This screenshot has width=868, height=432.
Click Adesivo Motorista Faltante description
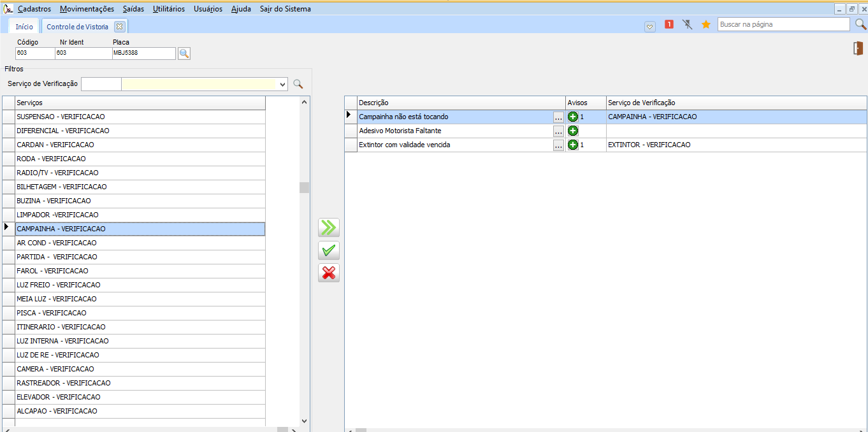(400, 131)
